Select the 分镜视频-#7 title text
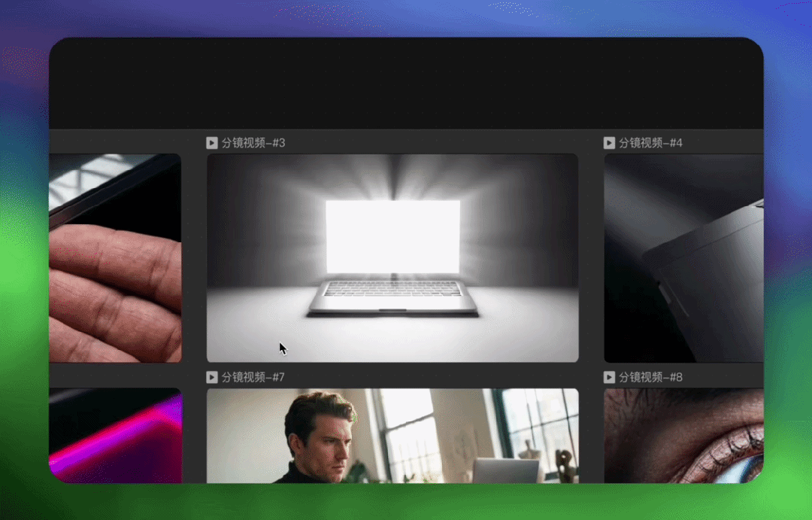812x520 pixels. click(253, 377)
